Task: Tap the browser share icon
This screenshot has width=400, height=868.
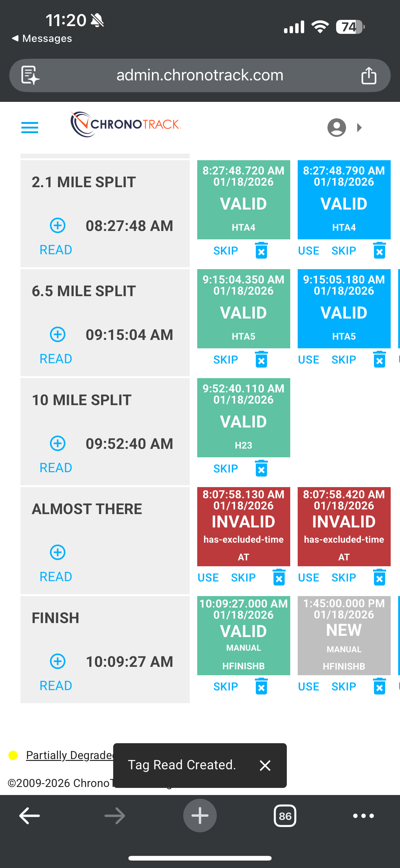Action: tap(369, 75)
